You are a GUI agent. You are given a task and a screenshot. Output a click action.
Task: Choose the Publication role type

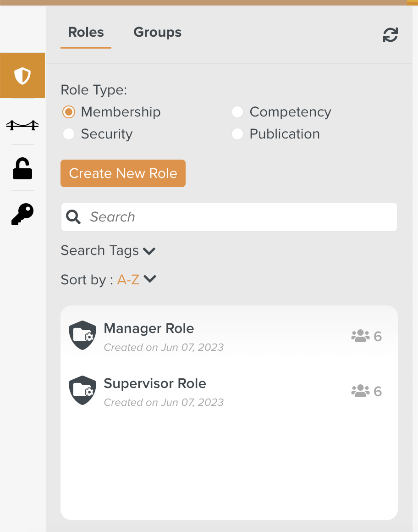(x=237, y=134)
